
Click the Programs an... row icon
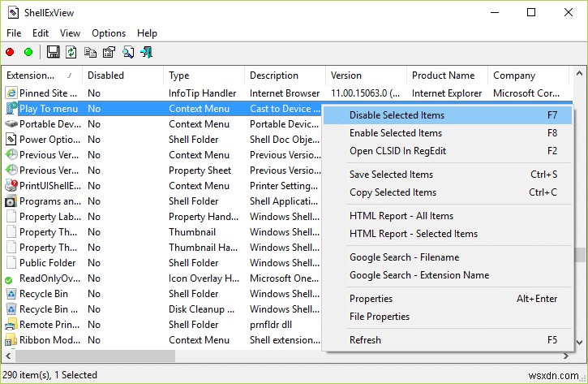point(11,201)
